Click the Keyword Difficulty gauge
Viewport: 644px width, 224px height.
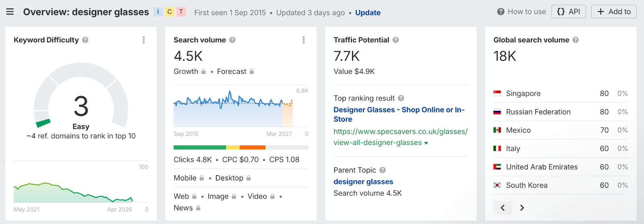pyautogui.click(x=81, y=95)
